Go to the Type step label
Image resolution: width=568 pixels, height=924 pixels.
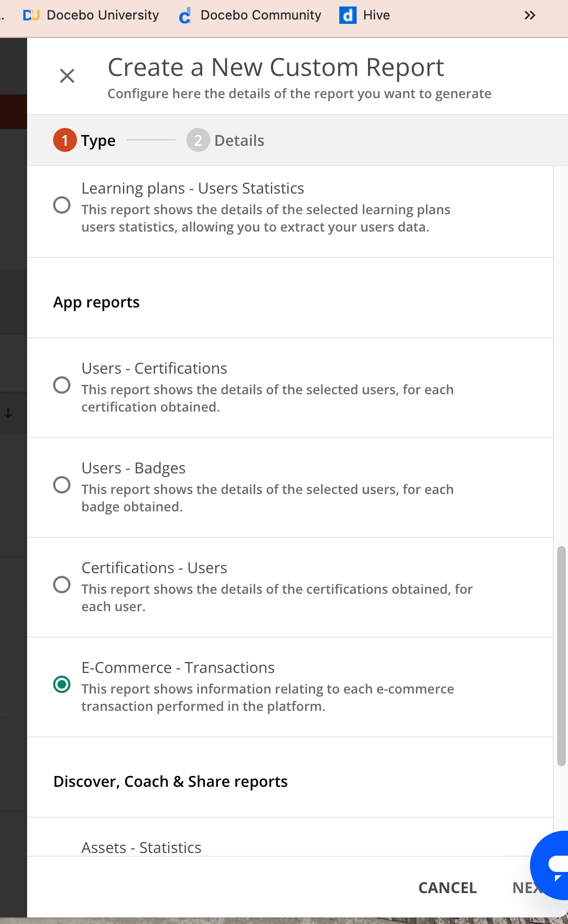click(98, 140)
